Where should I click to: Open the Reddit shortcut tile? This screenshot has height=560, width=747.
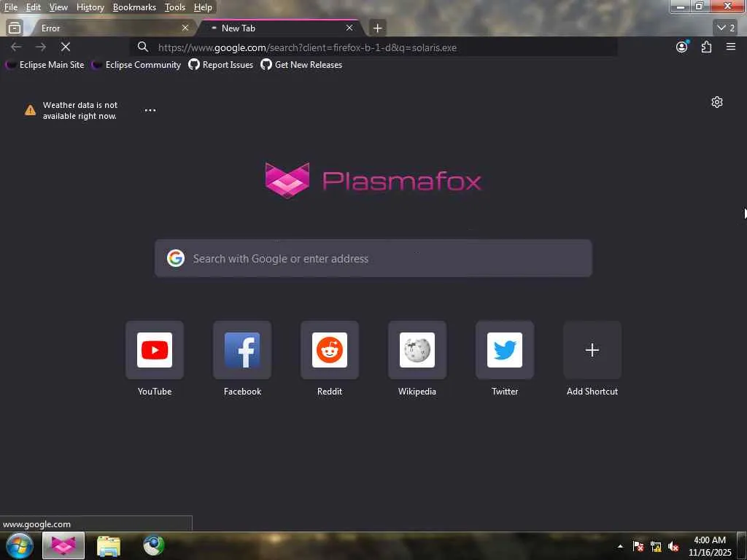click(x=330, y=350)
